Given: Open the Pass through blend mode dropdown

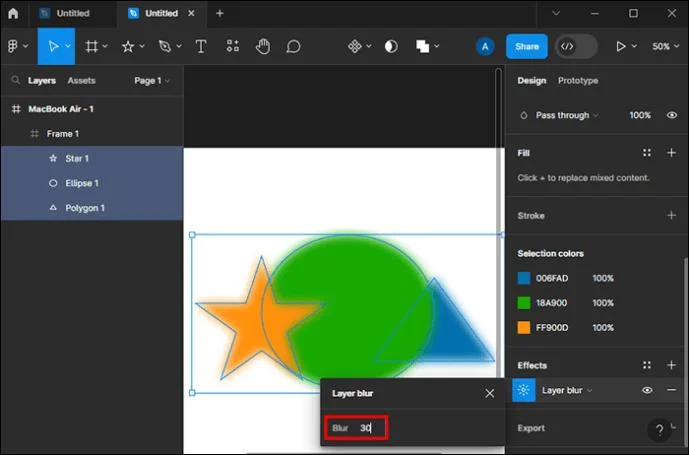Looking at the screenshot, I should 566,115.
